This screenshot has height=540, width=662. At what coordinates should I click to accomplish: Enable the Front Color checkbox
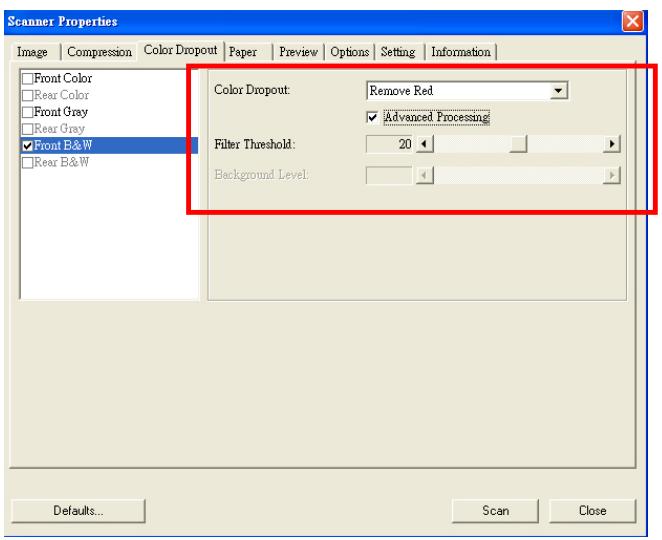tap(29, 76)
